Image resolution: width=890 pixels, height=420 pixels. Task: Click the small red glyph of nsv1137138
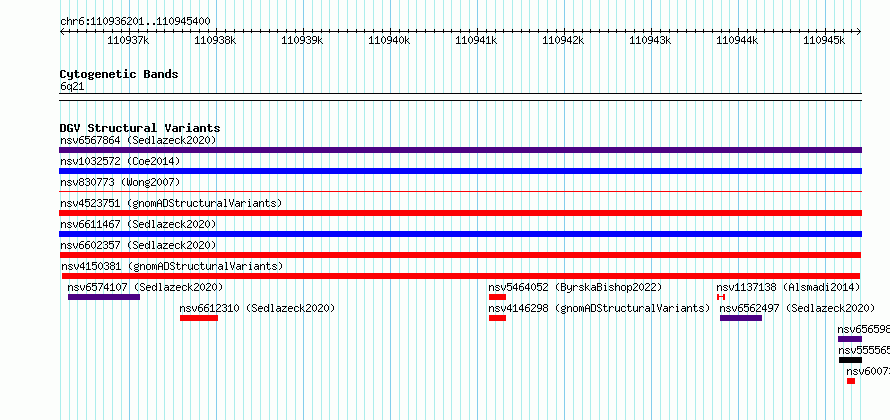[721, 297]
